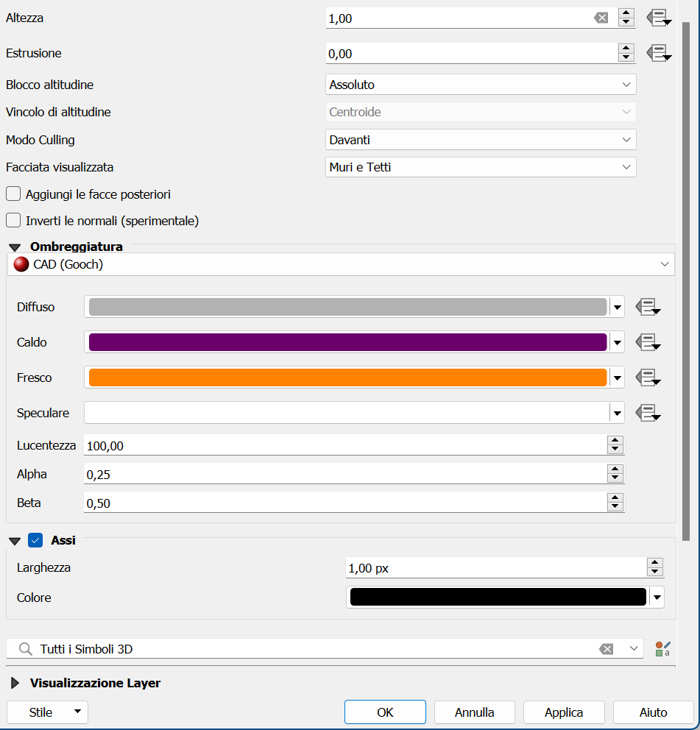
Task: Pick the white Speculare color
Action: coord(347,413)
